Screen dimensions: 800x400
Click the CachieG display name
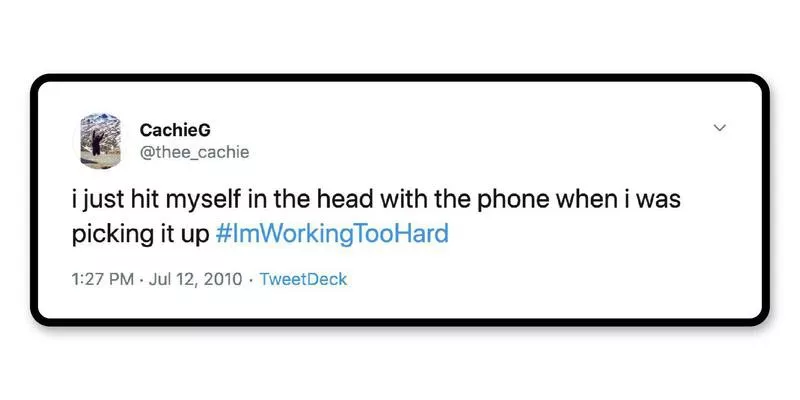(x=175, y=130)
